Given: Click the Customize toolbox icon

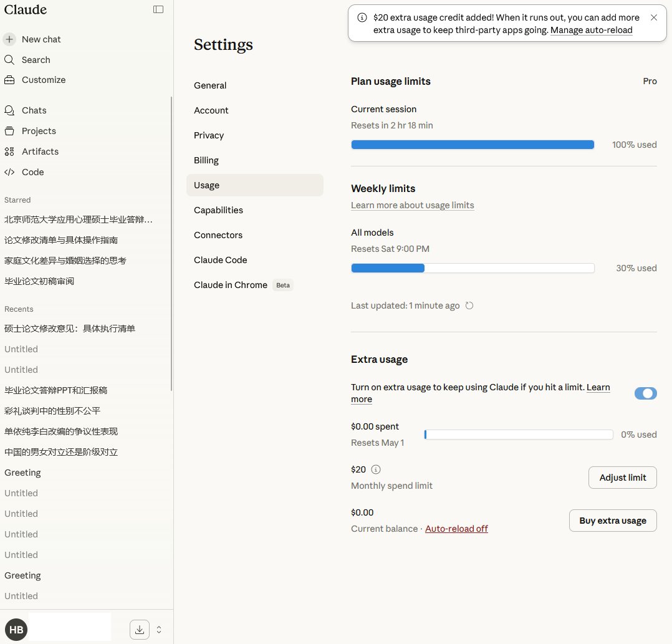Looking at the screenshot, I should coord(9,80).
